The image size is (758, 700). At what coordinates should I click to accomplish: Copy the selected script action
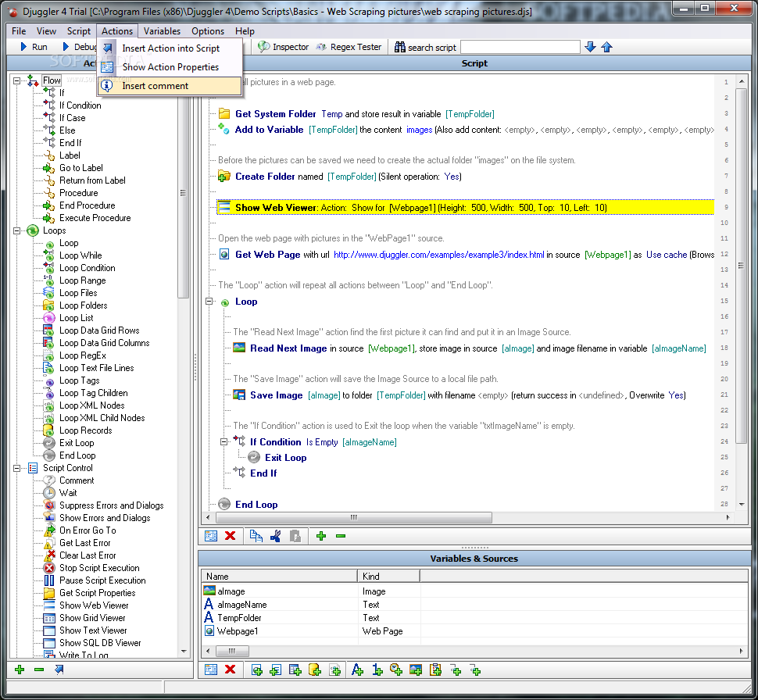click(256, 536)
